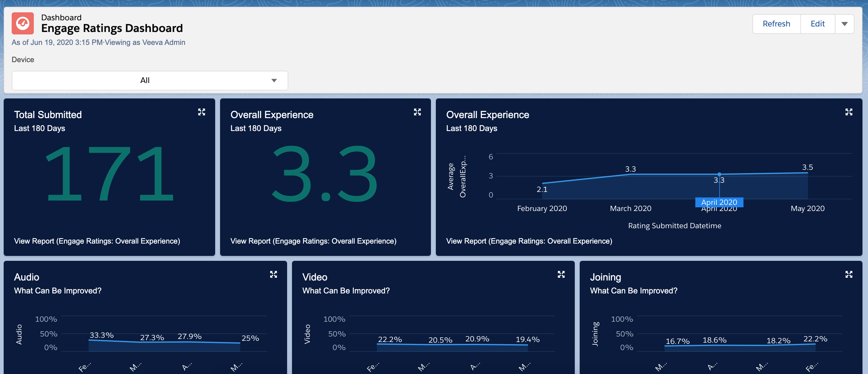Open the dropdown arrow next to Edit
The image size is (868, 374).
[x=844, y=24]
